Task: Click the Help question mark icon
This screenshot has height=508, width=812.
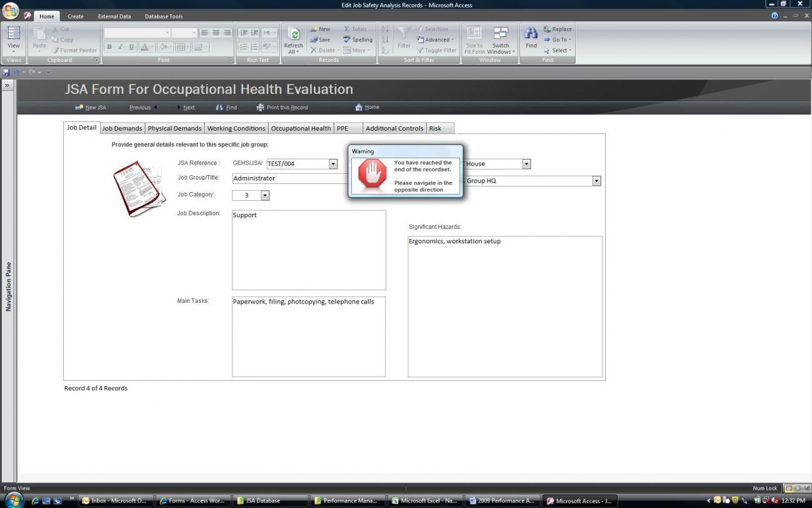Action: [x=775, y=16]
